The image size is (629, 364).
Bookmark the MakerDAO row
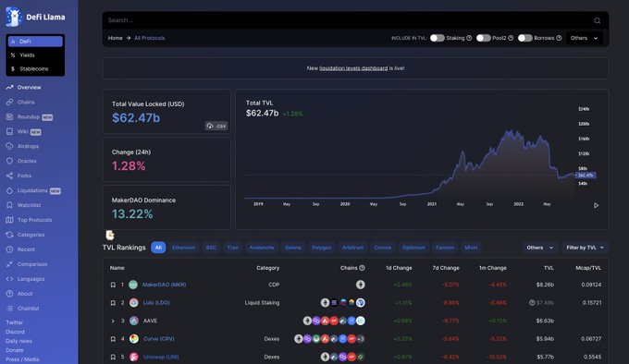(113, 285)
